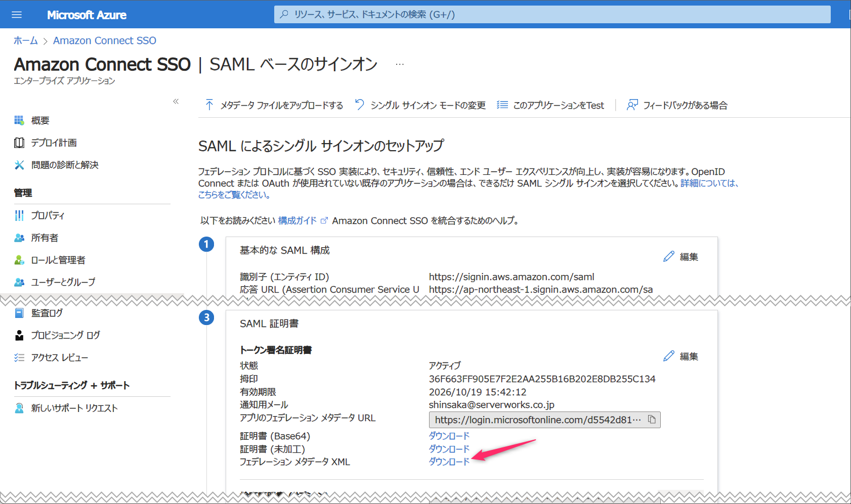Click the Microsoft Azure logo text
Viewport: 851px width, 504px height.
(x=87, y=15)
